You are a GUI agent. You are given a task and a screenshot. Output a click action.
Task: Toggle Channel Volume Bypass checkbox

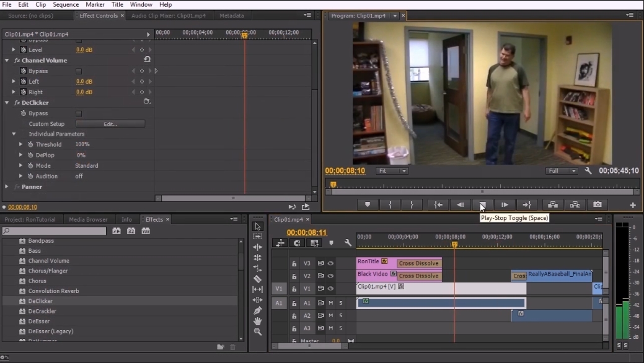point(79,71)
